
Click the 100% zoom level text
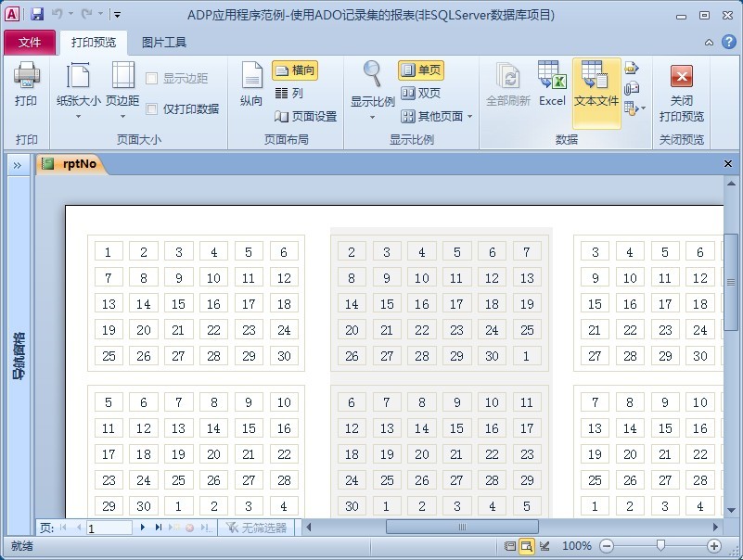[577, 546]
